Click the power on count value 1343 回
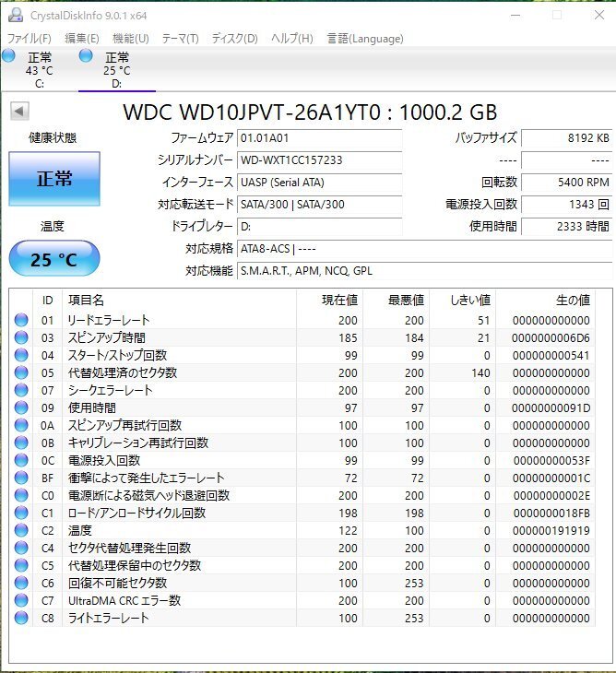This screenshot has width=616, height=673. [x=566, y=205]
